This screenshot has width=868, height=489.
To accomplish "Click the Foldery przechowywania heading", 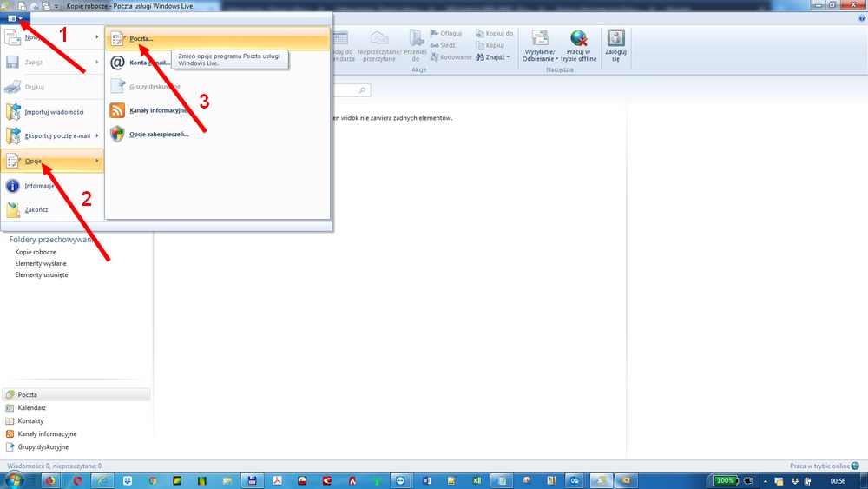I will coord(53,239).
